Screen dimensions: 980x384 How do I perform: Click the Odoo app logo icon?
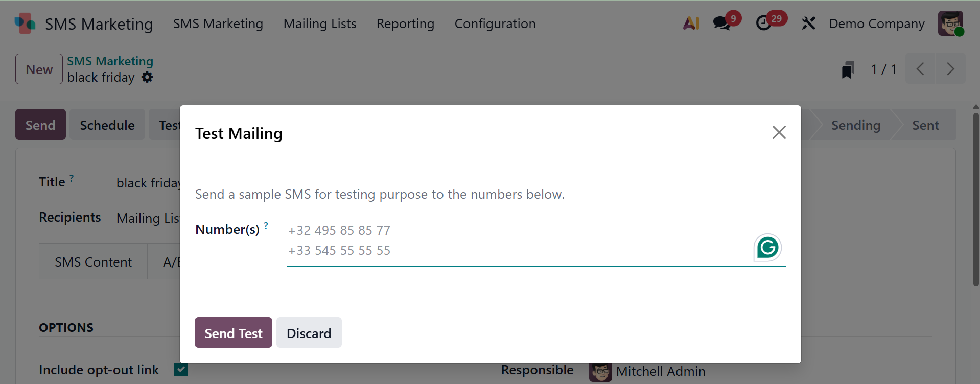coord(25,23)
